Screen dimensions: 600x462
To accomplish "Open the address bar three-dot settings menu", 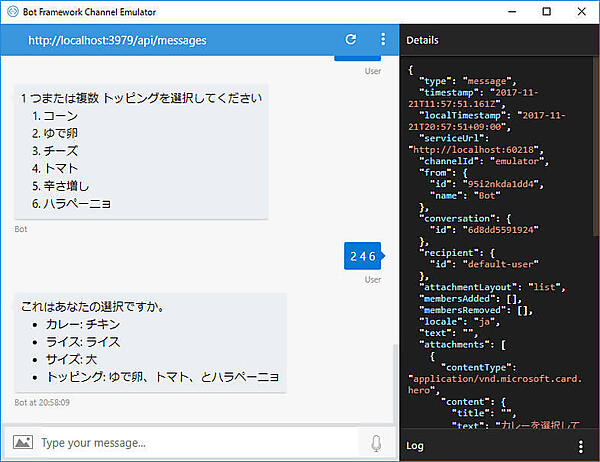I will [x=382, y=40].
